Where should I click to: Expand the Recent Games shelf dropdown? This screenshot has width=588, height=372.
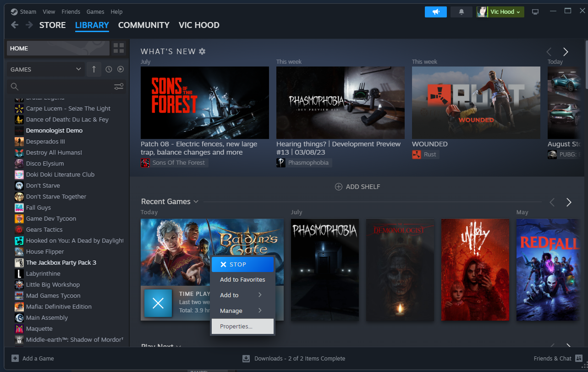(x=196, y=202)
